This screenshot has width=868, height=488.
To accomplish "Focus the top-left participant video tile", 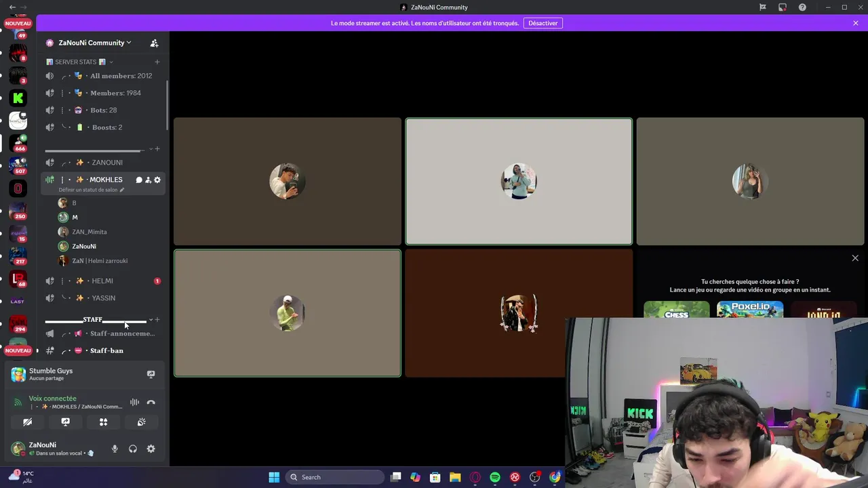I will click(x=288, y=182).
